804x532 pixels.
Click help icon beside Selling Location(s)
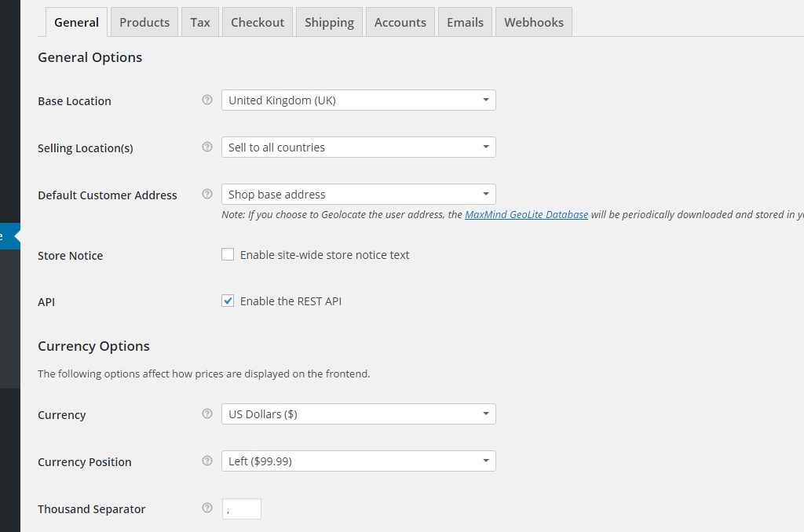pos(207,147)
